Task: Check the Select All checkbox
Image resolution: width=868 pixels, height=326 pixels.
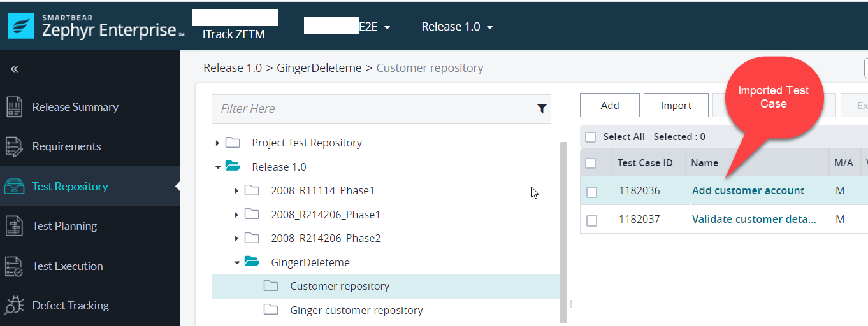Action: 590,137
